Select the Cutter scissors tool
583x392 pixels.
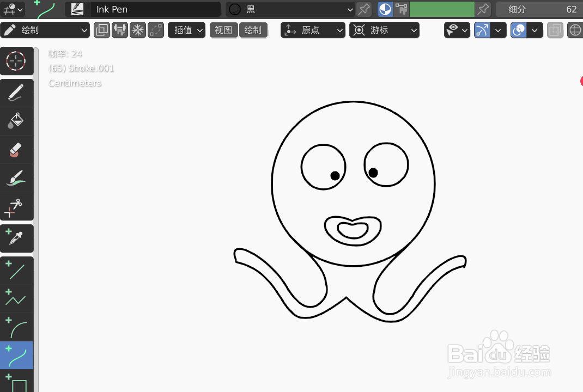(x=16, y=206)
